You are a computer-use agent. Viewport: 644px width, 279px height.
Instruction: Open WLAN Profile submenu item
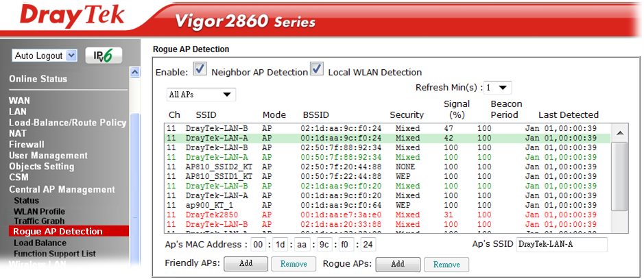[x=39, y=212]
